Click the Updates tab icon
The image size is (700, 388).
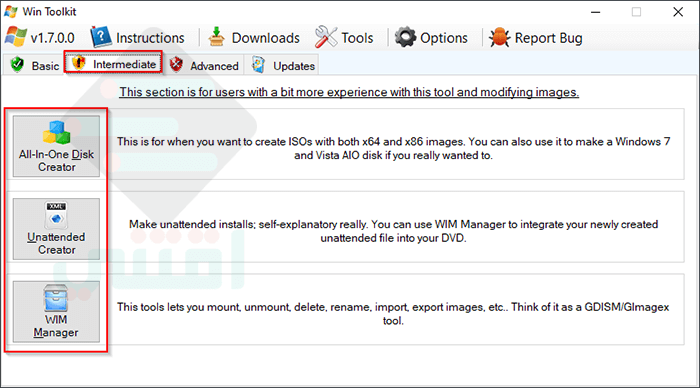point(258,65)
